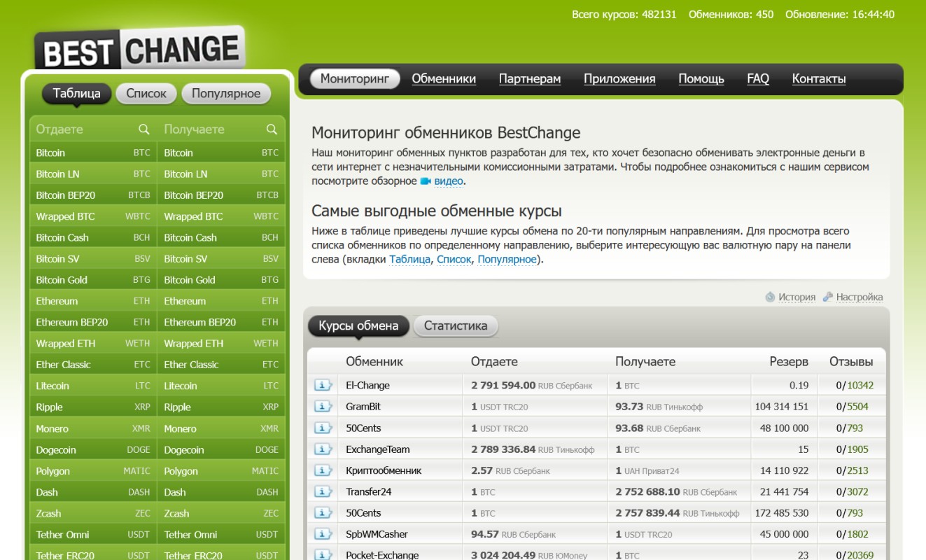This screenshot has width=926, height=560.
Task: Open the Настройка link
Action: [860, 297]
